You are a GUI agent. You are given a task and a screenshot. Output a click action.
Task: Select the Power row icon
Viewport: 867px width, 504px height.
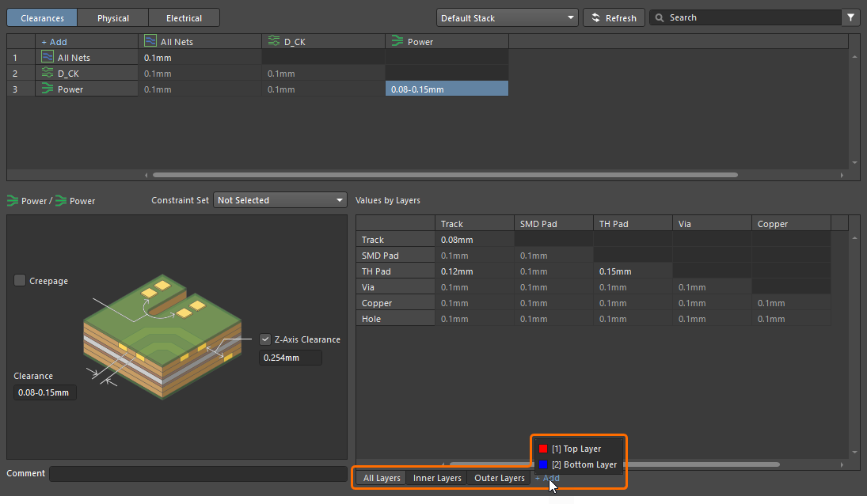48,89
